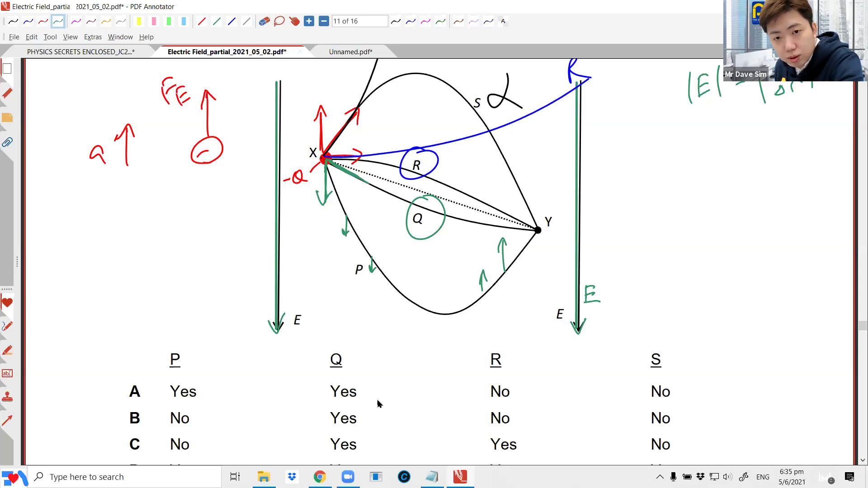Enable the pink highlighter
Image resolution: width=868 pixels, height=488 pixels.
tap(154, 21)
